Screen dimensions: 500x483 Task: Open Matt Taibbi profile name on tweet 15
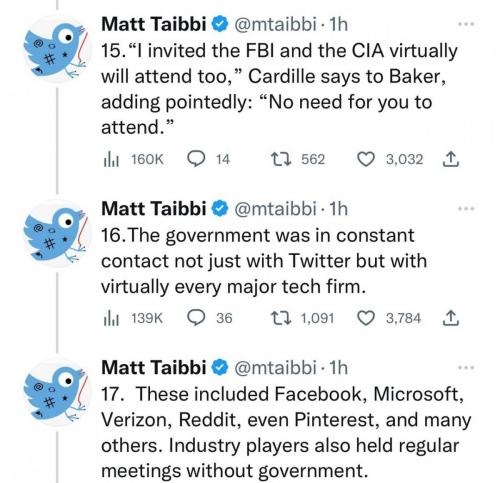pyautogui.click(x=154, y=24)
